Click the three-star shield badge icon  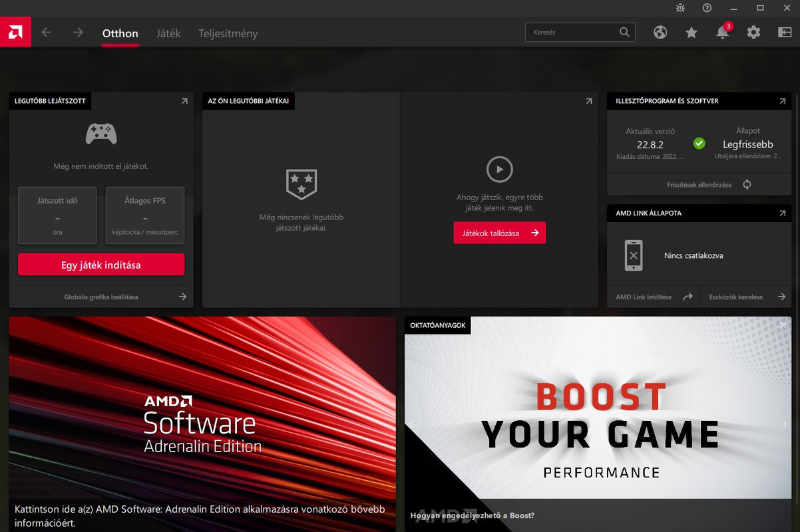(x=301, y=184)
